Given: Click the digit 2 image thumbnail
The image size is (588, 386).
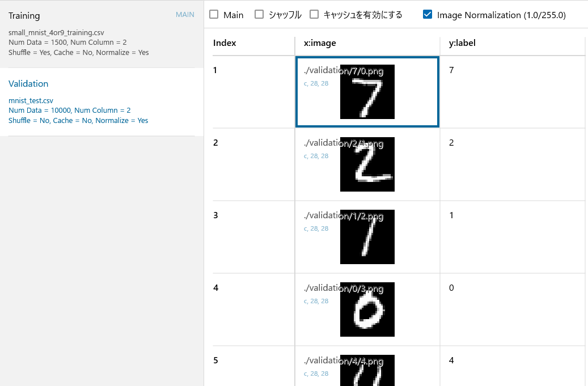Looking at the screenshot, I should [367, 164].
